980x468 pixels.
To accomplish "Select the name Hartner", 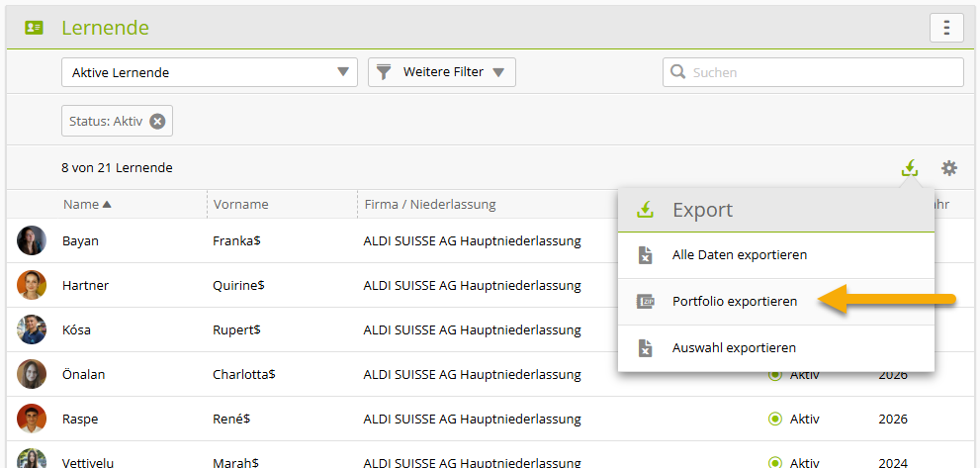I will click(86, 285).
